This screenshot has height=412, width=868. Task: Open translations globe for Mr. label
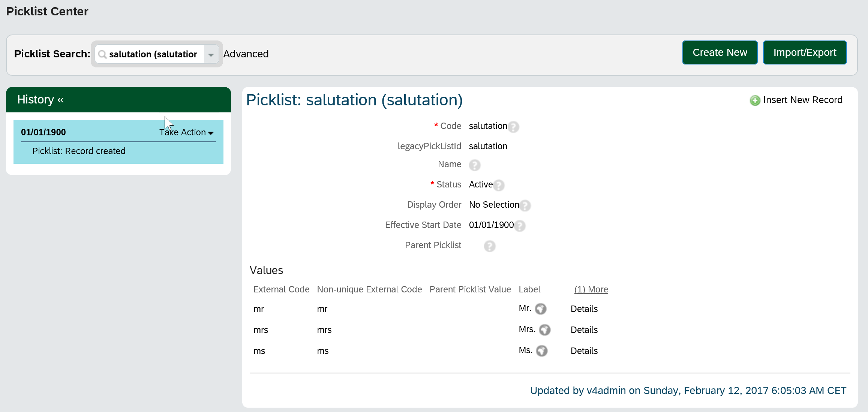pyautogui.click(x=540, y=309)
